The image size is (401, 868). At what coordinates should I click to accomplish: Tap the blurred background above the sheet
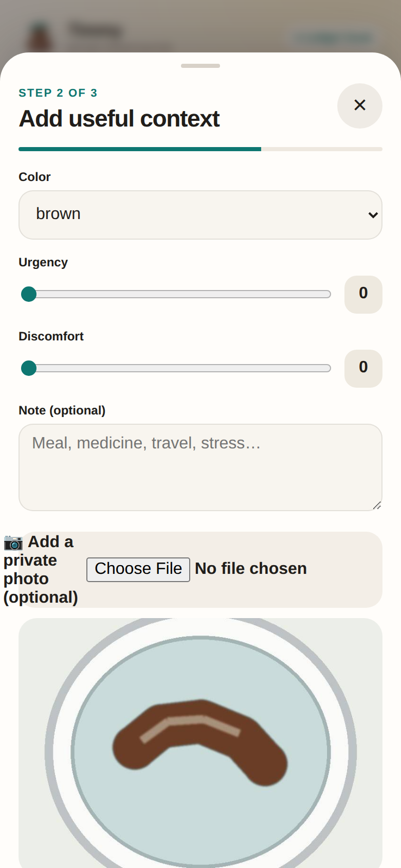pyautogui.click(x=200, y=26)
